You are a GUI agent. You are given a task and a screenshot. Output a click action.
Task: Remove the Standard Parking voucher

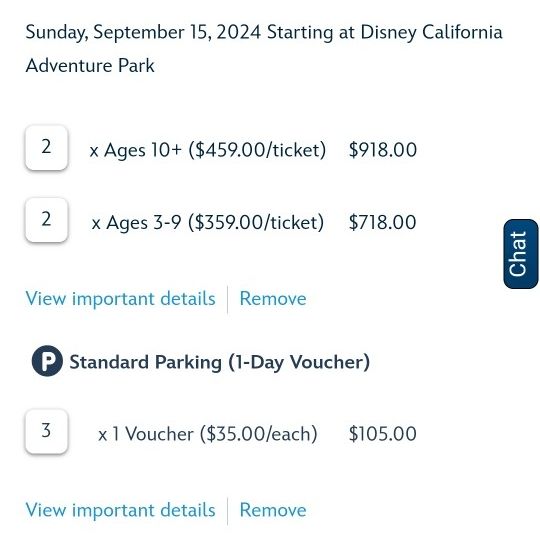[x=273, y=510]
